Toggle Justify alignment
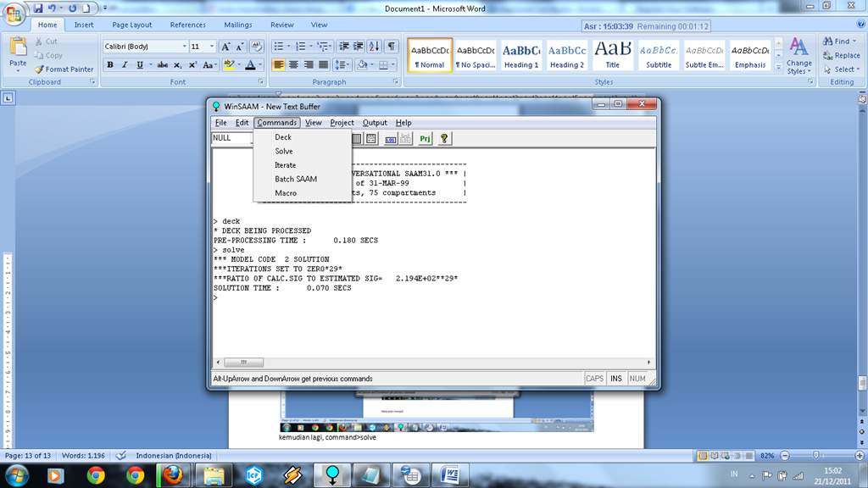 pos(323,64)
